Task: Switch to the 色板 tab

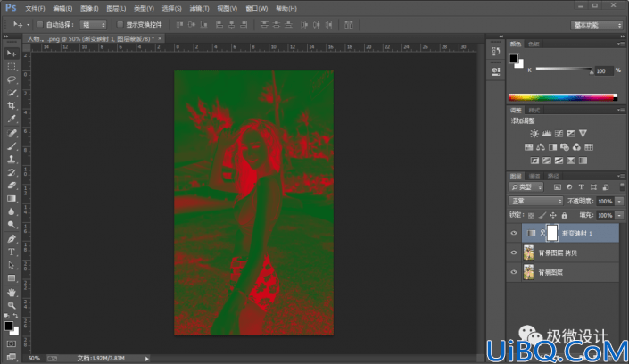Action: click(534, 44)
